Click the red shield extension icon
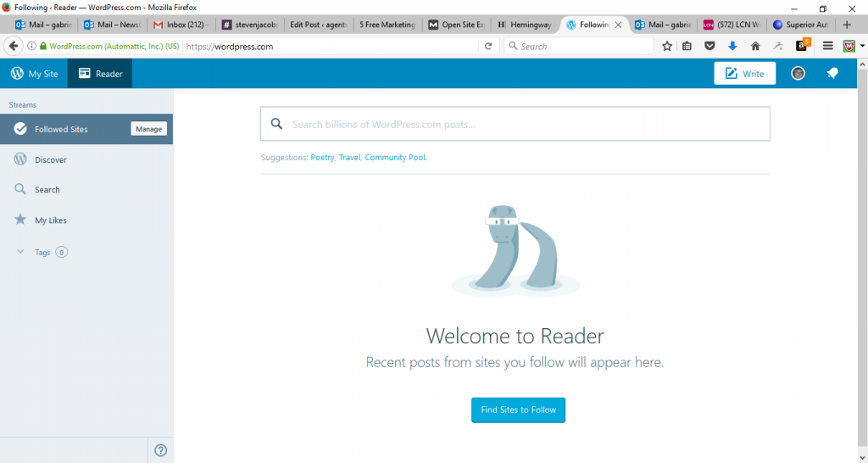 849,46
